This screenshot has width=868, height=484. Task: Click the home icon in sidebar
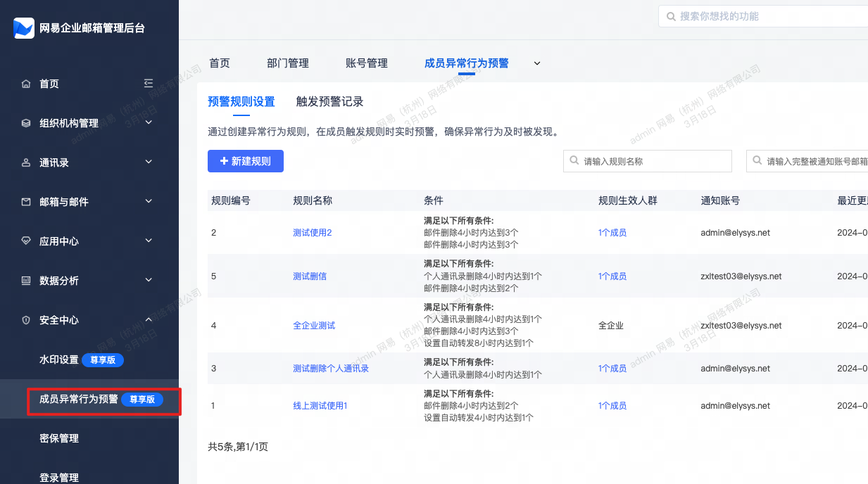click(x=26, y=84)
